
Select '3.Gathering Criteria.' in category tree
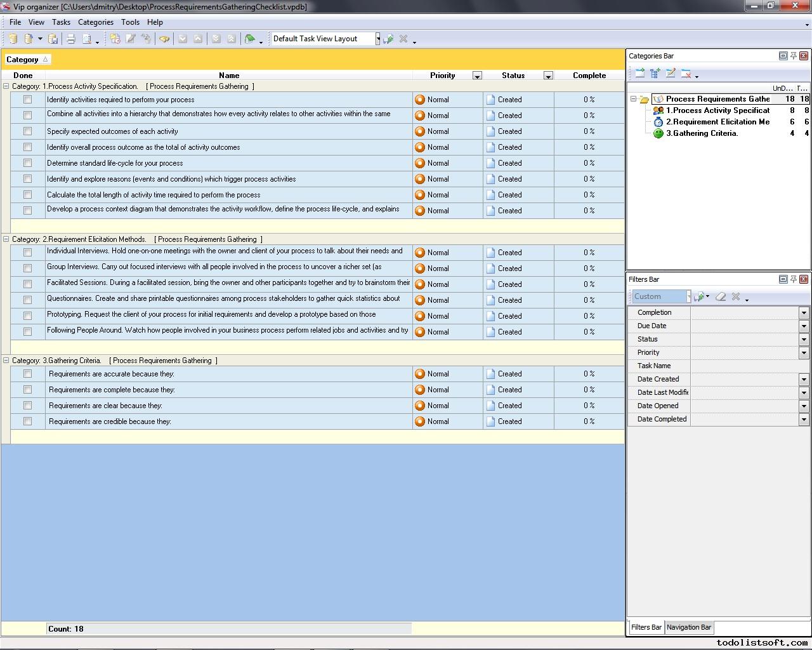tap(702, 133)
